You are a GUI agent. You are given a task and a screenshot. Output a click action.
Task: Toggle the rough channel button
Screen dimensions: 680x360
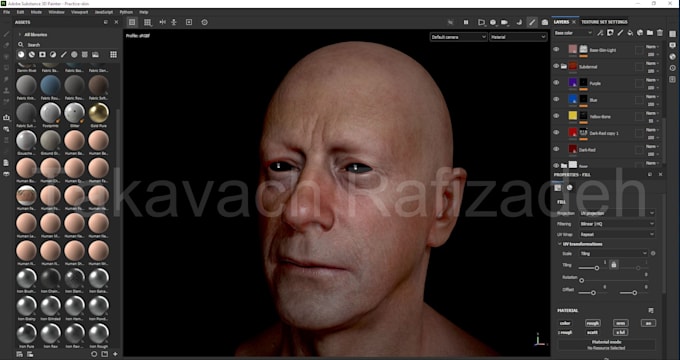pyautogui.click(x=592, y=323)
